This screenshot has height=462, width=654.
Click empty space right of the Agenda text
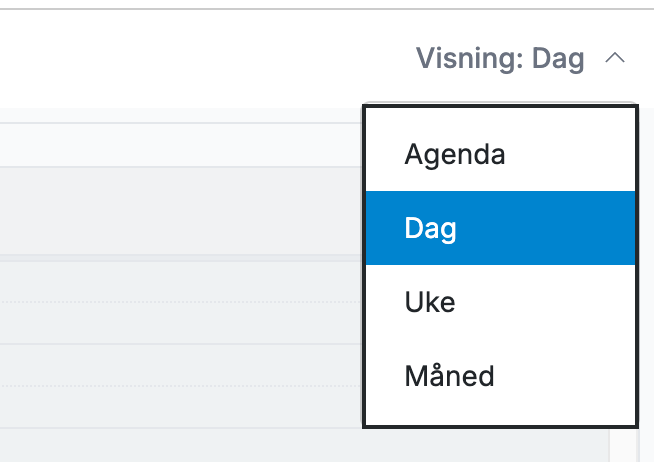(571, 154)
